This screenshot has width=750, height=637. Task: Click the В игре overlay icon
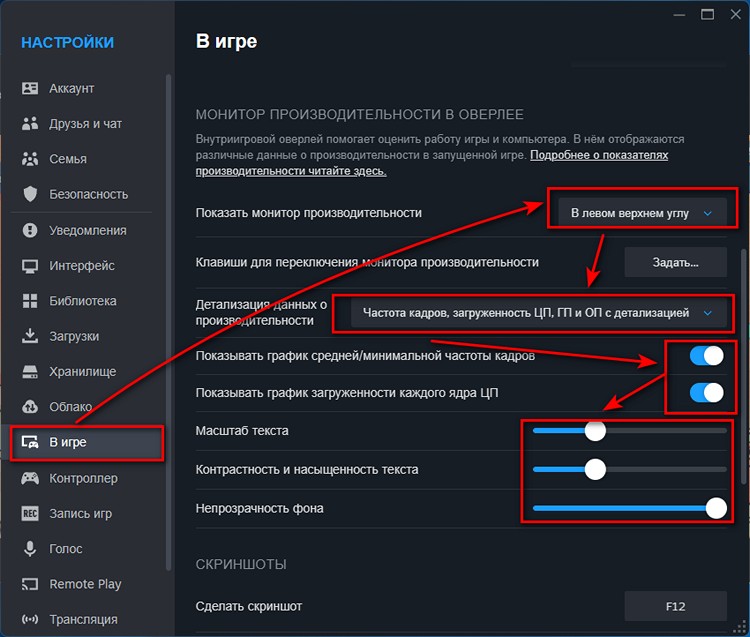pos(30,442)
